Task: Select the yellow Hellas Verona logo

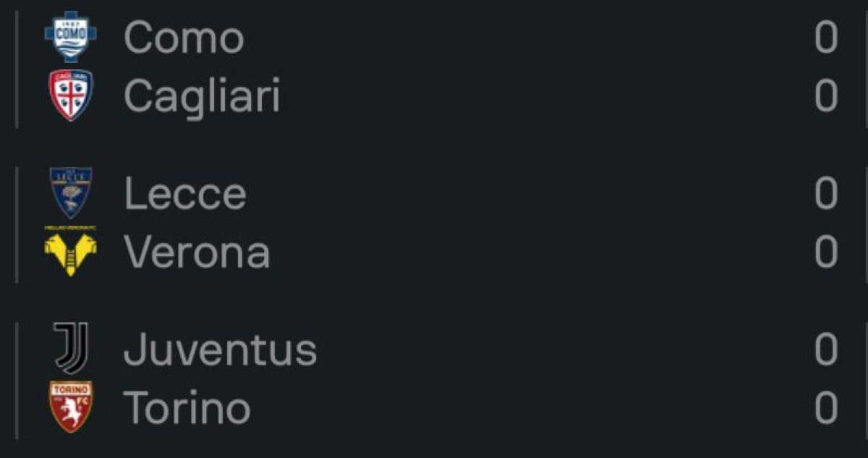Action: [x=70, y=251]
